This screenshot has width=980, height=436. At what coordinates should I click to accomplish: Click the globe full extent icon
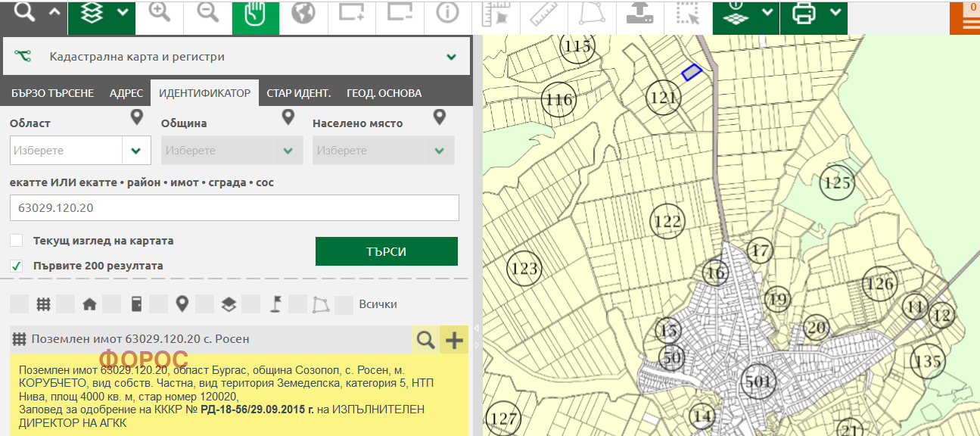point(303,14)
